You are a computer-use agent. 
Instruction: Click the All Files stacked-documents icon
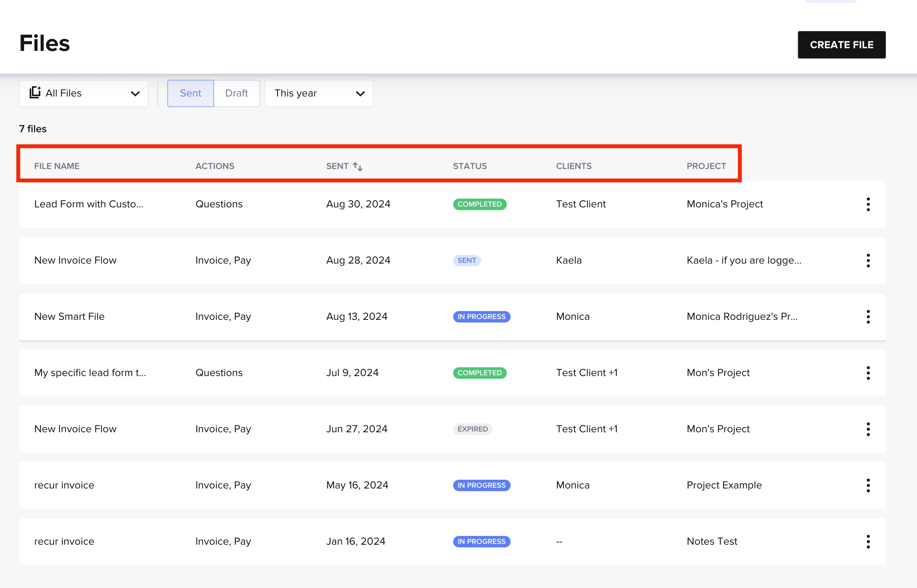[x=35, y=92]
